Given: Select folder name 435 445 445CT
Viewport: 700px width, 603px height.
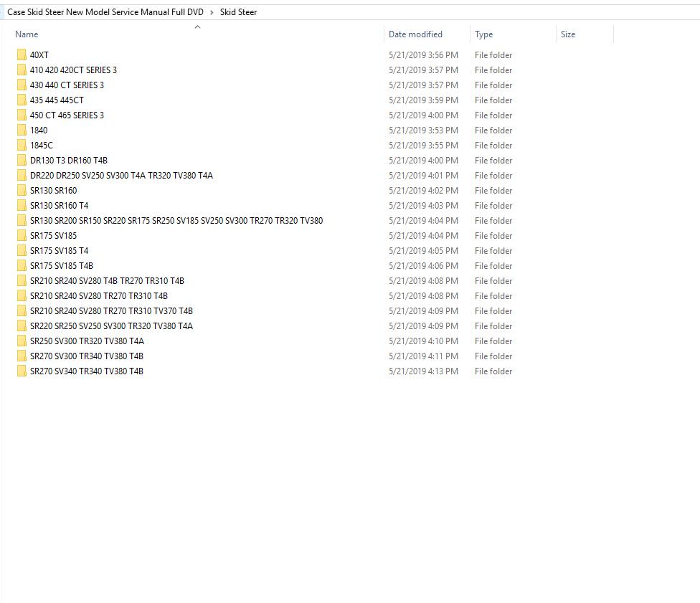Looking at the screenshot, I should tap(57, 100).
